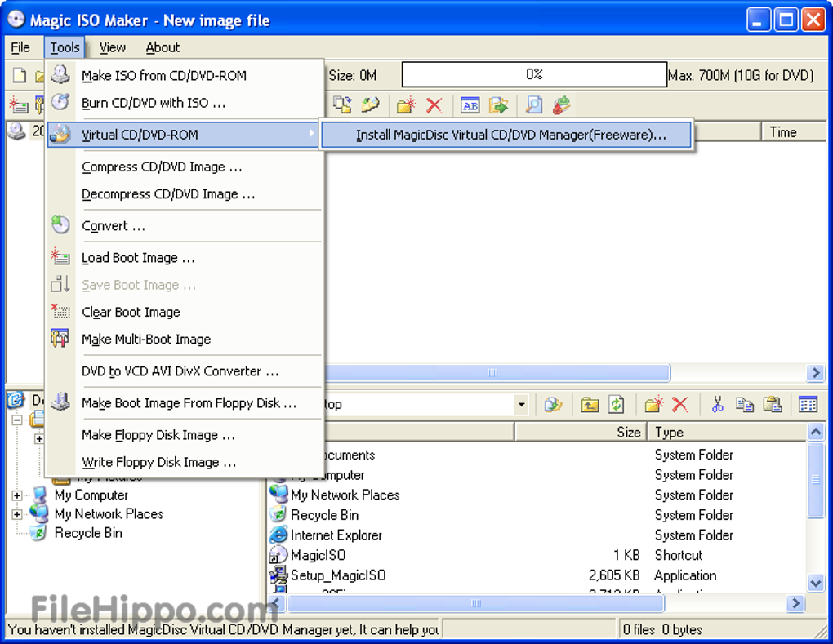Viewport: 833px width, 644px height.
Task: Click the Load Boot Image toolbar icon
Action: pyautogui.click(x=19, y=104)
